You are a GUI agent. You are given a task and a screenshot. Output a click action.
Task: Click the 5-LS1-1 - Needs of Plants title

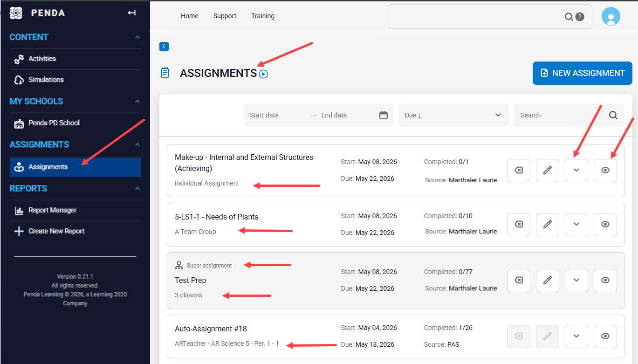click(x=217, y=217)
